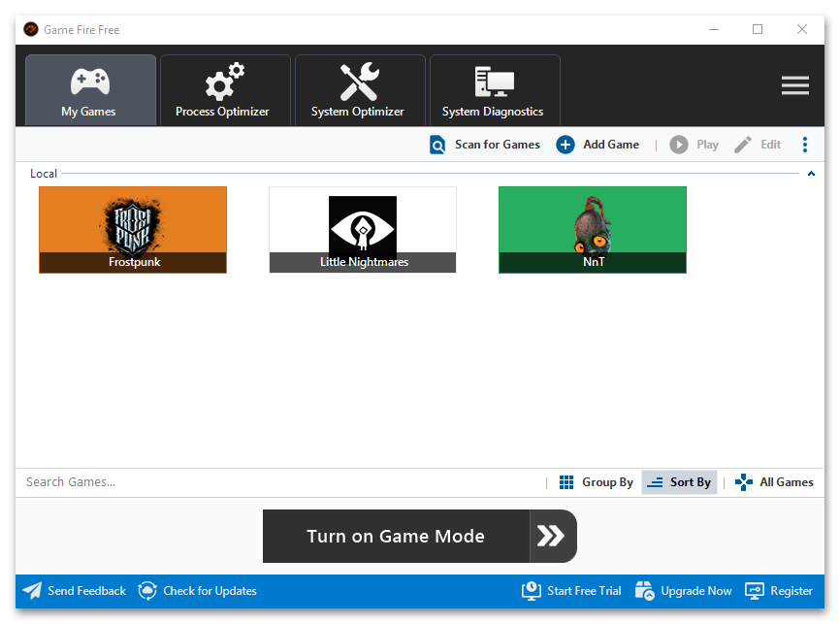Open the System Diagnostics tab
Screen dimensions: 840x624
coord(494,90)
